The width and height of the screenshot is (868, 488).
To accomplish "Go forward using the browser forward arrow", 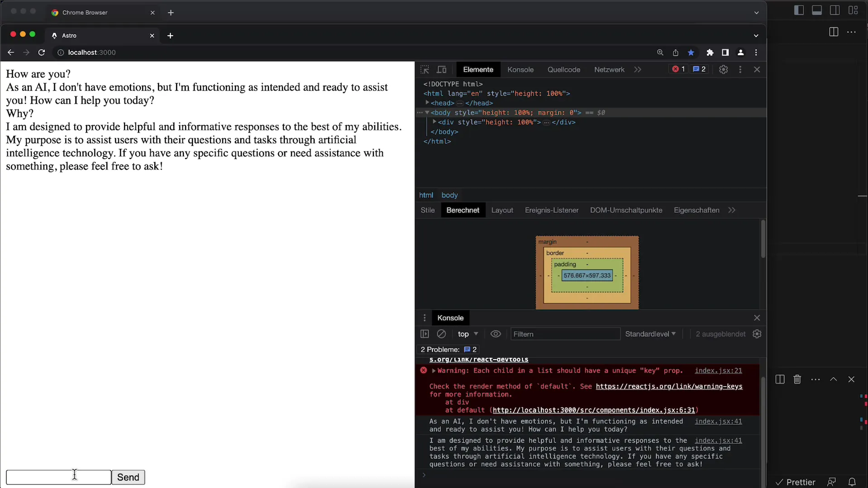I will [26, 53].
